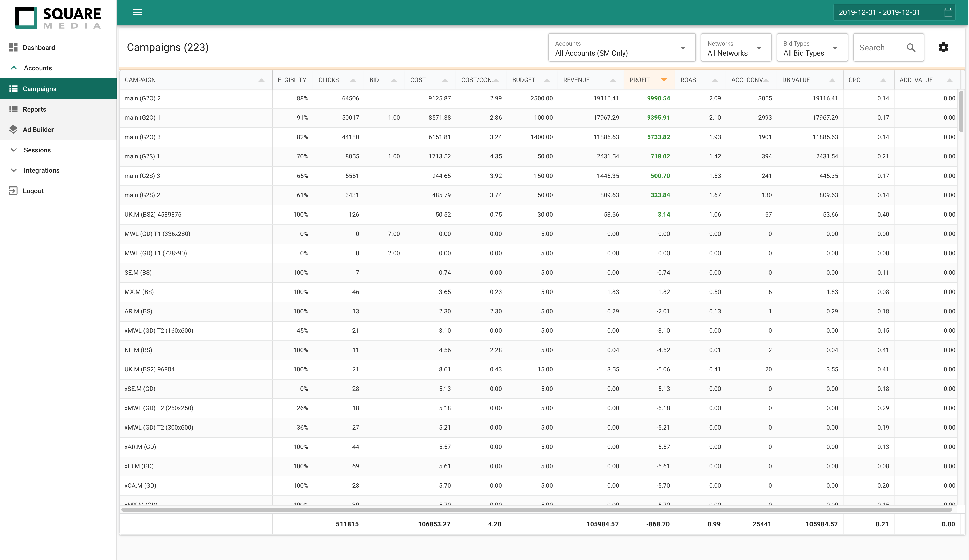
Task: Open the calendar date picker icon
Action: coord(948,12)
